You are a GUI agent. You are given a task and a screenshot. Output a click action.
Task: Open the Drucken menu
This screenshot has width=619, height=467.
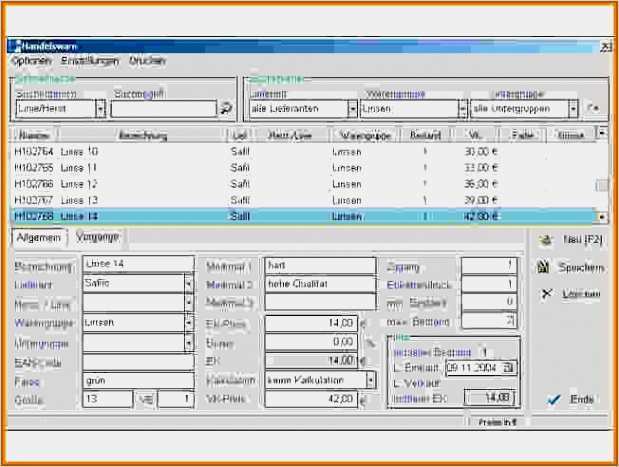coord(147,61)
